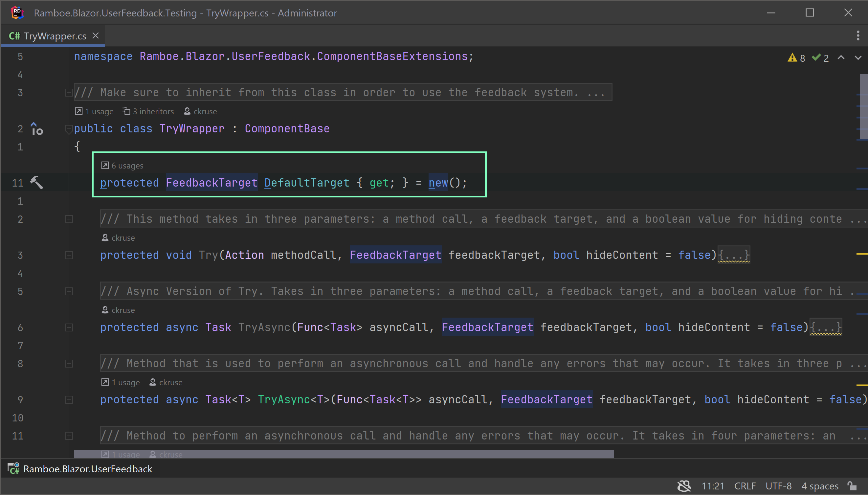Expand the TryAsync(Func<Task>) method fold
This screenshot has height=495, width=868.
tap(69, 327)
